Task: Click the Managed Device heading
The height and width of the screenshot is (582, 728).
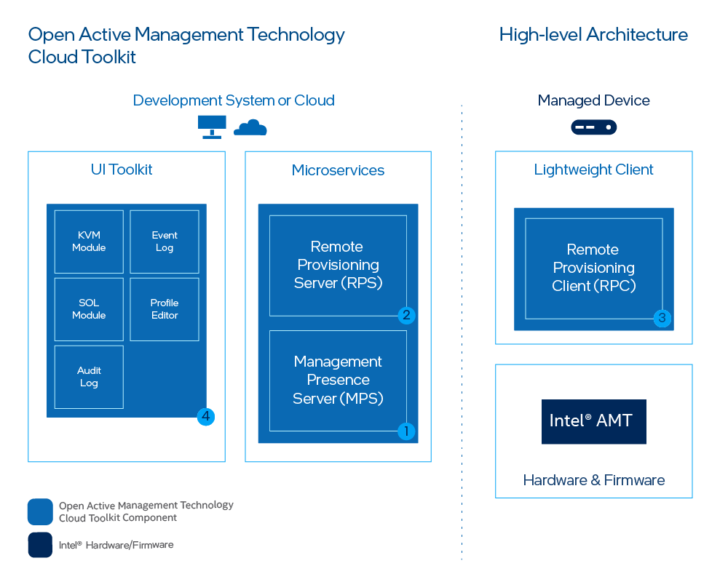Action: [x=594, y=100]
